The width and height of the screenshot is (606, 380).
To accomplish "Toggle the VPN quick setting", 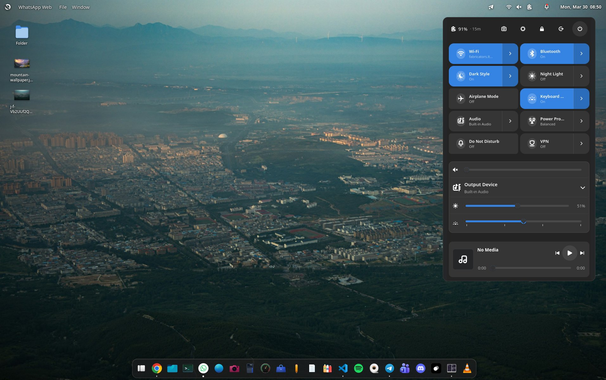I will [547, 144].
